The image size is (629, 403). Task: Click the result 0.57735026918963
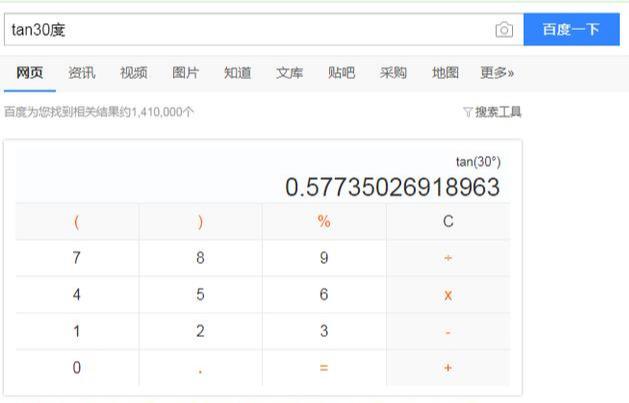click(x=392, y=187)
